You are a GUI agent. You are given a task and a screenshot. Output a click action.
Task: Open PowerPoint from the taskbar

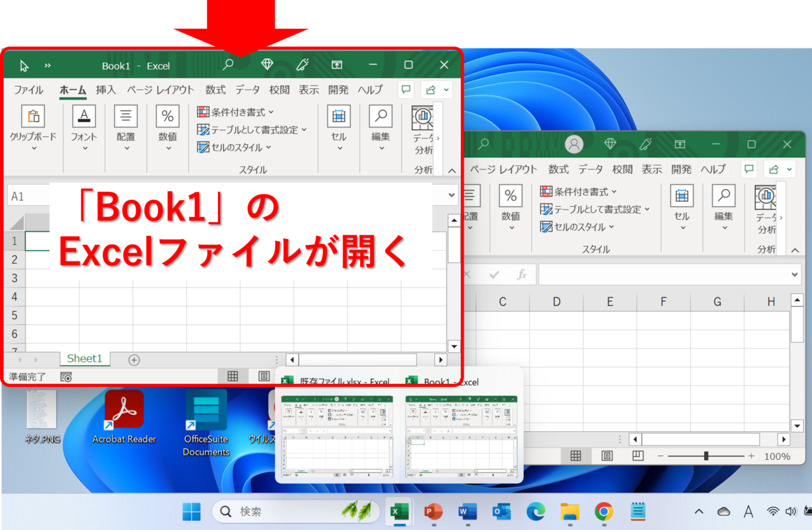434,512
